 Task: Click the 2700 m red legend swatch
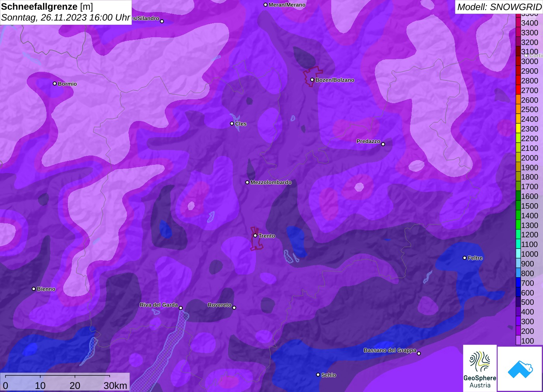pyautogui.click(x=518, y=90)
